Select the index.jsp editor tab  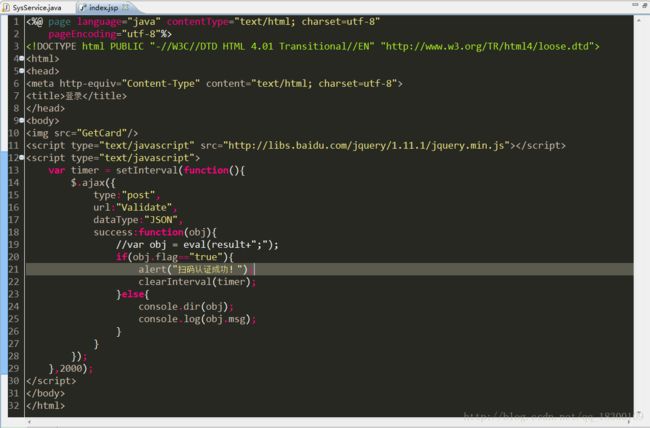pos(104,7)
